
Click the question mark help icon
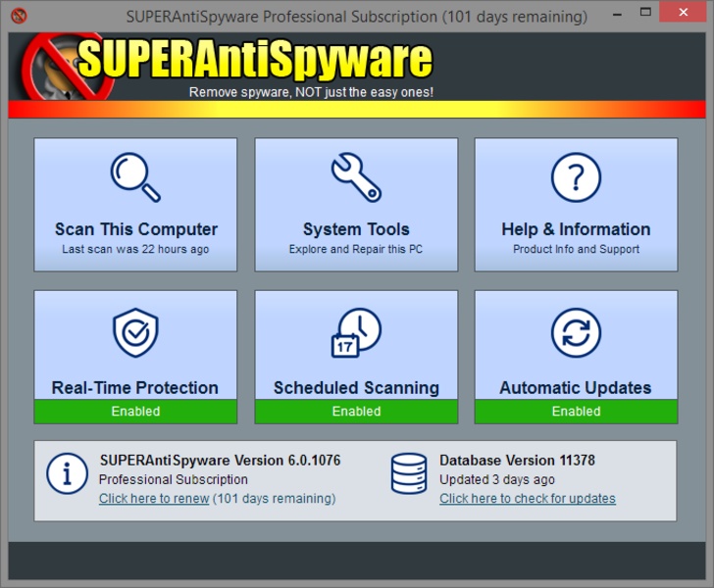coord(576,177)
